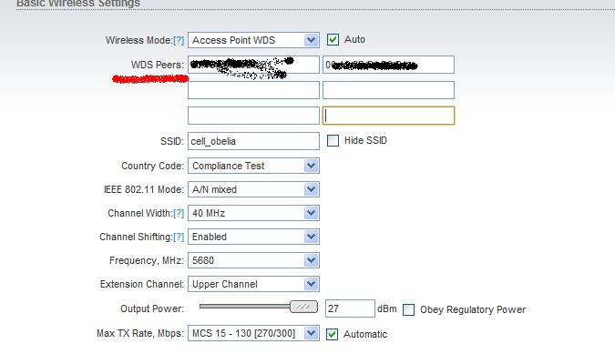Click the Channel Width help [?] link
This screenshot has height=364, width=615.
pyautogui.click(x=179, y=213)
